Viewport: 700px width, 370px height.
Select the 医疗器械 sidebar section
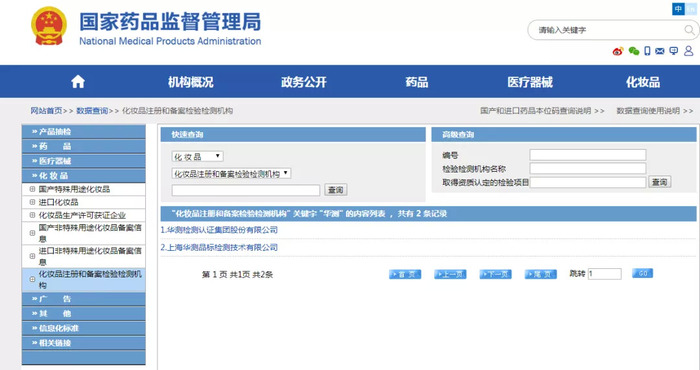83,161
